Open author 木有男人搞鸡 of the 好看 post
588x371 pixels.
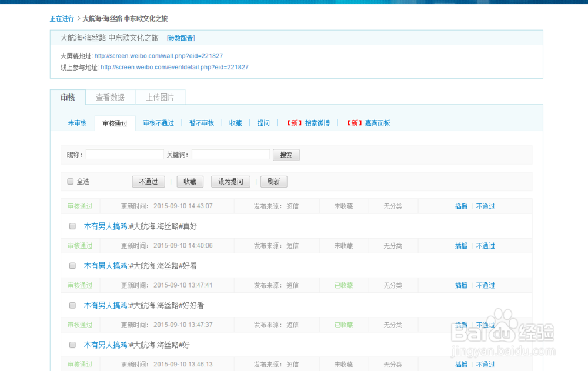pos(105,266)
